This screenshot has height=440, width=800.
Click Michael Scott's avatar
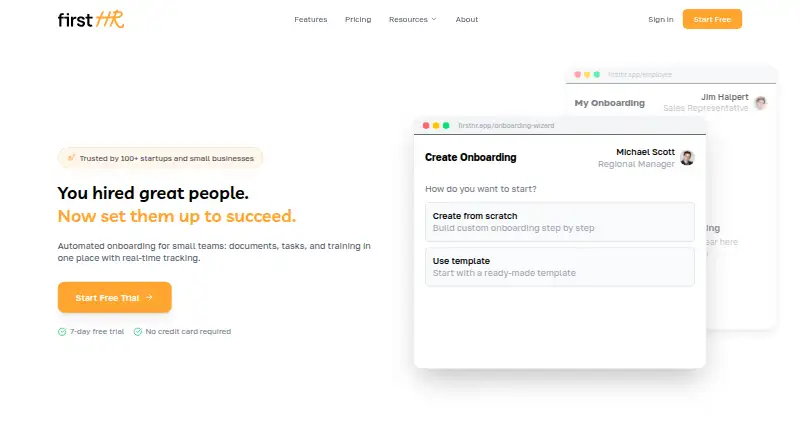pos(687,158)
